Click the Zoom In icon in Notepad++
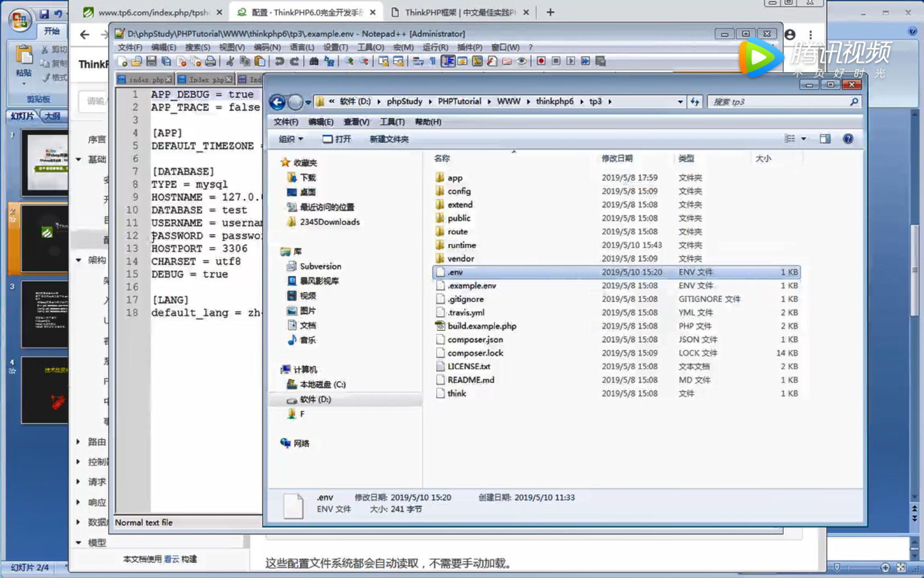 coord(349,61)
